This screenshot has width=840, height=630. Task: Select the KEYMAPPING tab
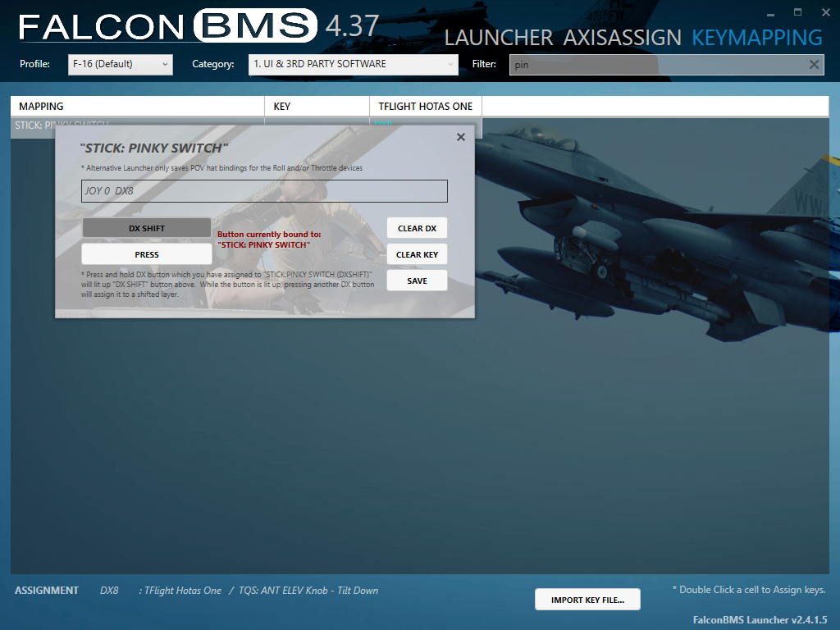(757, 38)
